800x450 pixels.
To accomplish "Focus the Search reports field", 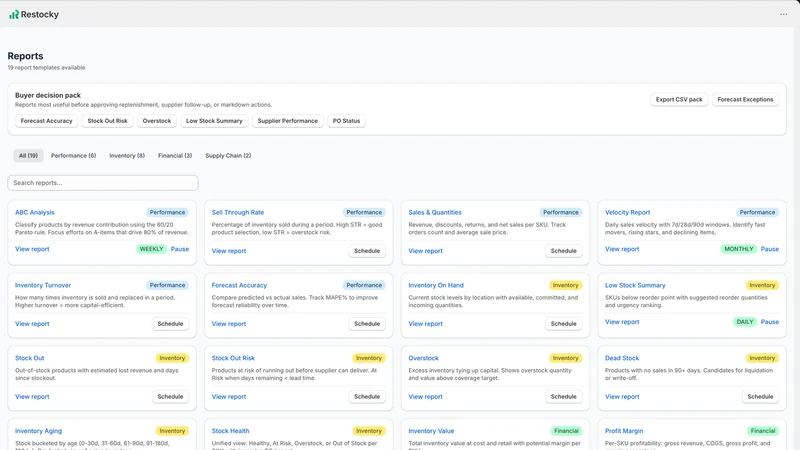I will pos(103,183).
